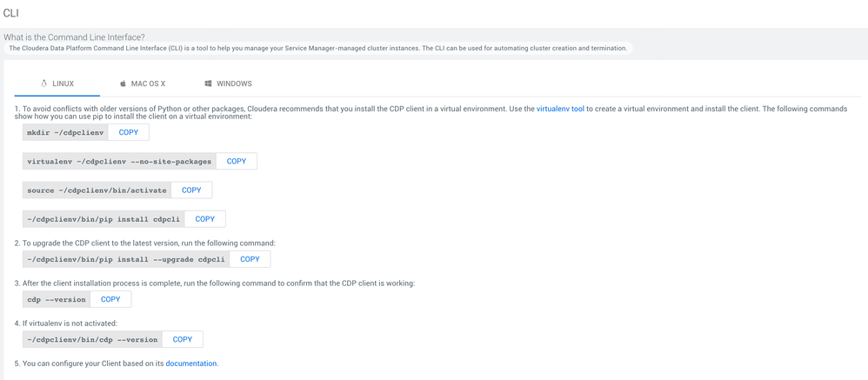Image resolution: width=868 pixels, height=380 pixels.
Task: Select the WINDOWS tab label
Action: (x=234, y=83)
